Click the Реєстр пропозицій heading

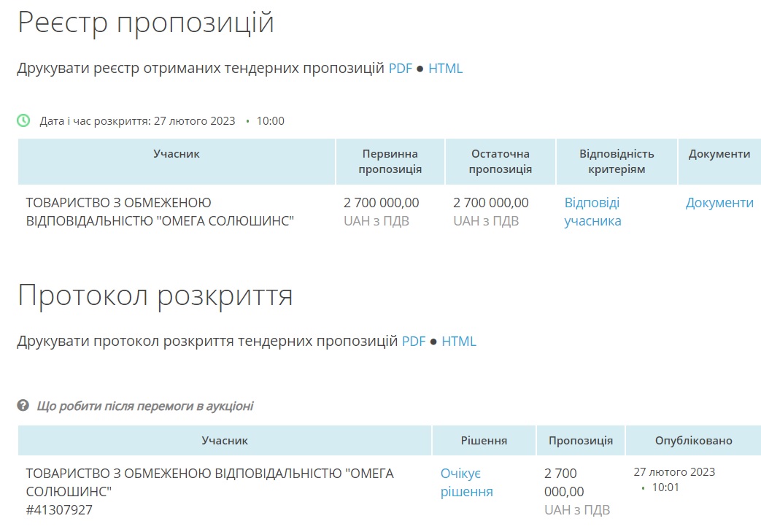(146, 23)
